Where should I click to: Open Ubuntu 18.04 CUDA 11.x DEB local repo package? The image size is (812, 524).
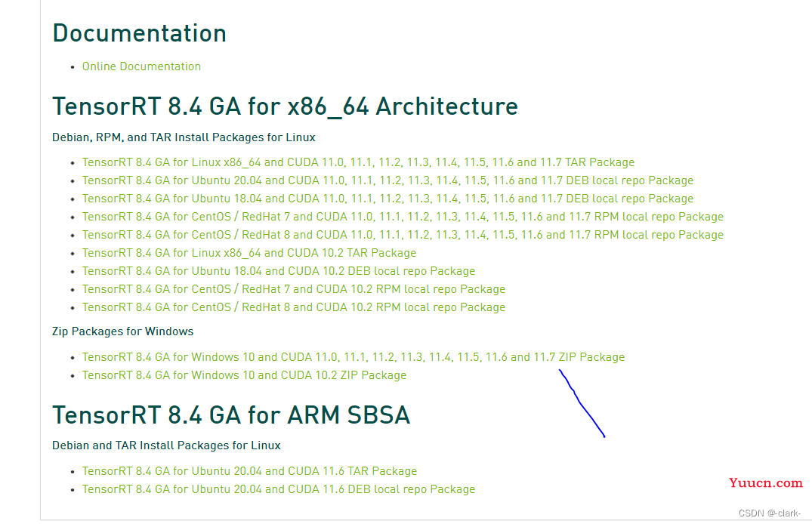388,199
